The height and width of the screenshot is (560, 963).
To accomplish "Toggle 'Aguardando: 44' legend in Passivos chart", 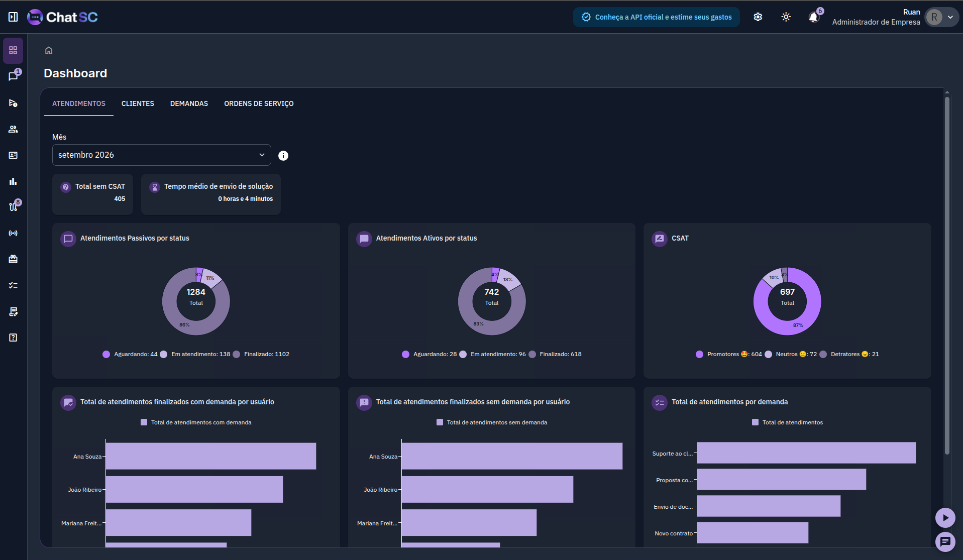I will click(130, 354).
